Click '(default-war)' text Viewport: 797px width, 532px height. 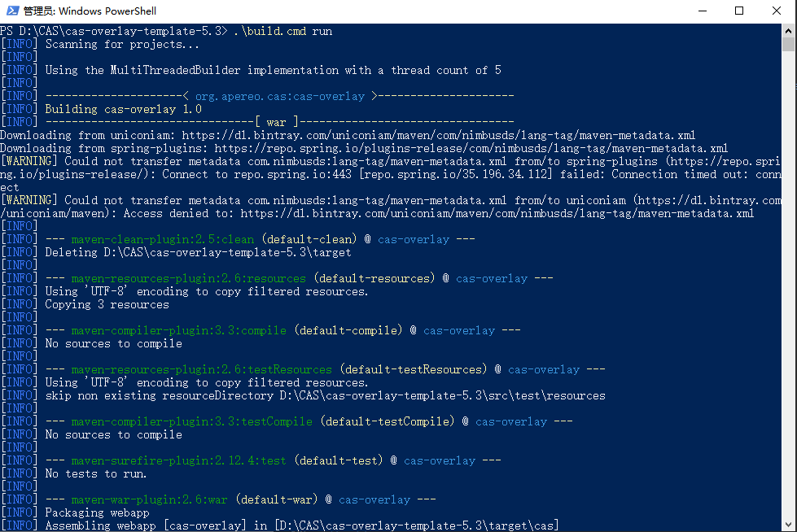(x=277, y=499)
